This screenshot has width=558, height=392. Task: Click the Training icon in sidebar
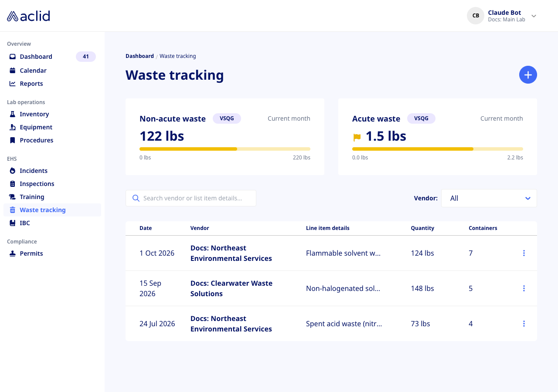click(x=13, y=197)
